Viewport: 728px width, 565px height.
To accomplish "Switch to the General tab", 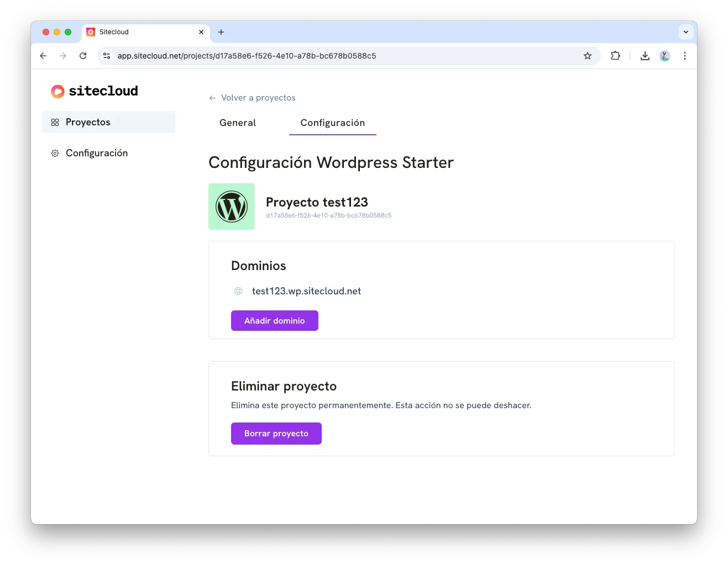I will pyautogui.click(x=238, y=123).
